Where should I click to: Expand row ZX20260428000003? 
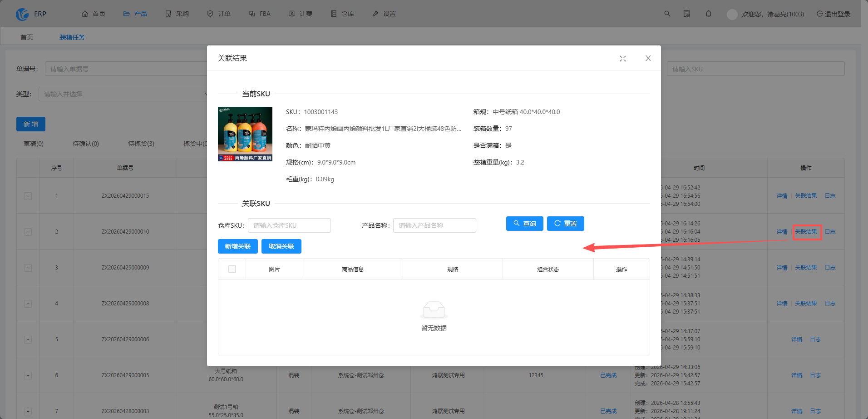coord(28,411)
